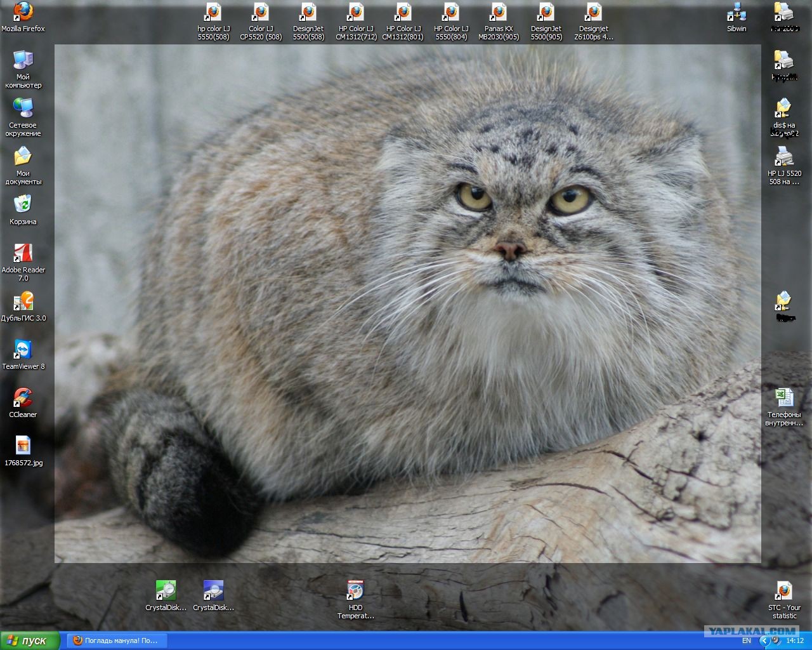This screenshot has width=812, height=650.
Task: Select the 1768572.jpg image file
Action: point(23,446)
